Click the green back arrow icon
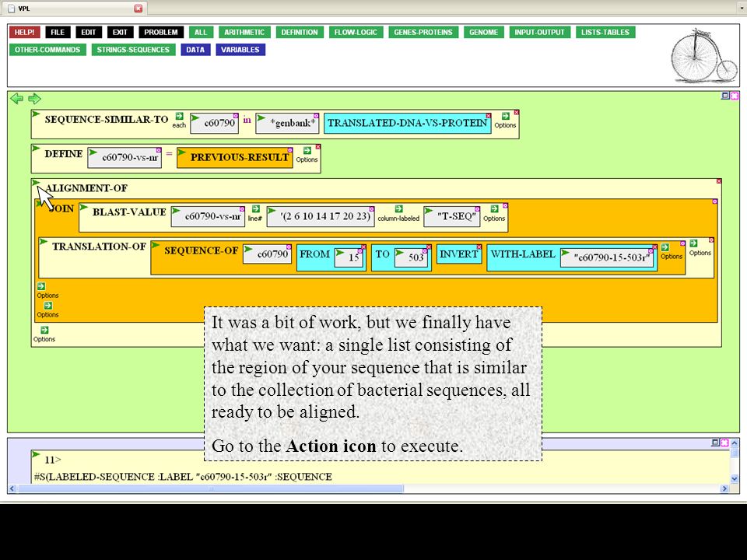Image resolution: width=747 pixels, height=560 pixels. pos(16,99)
